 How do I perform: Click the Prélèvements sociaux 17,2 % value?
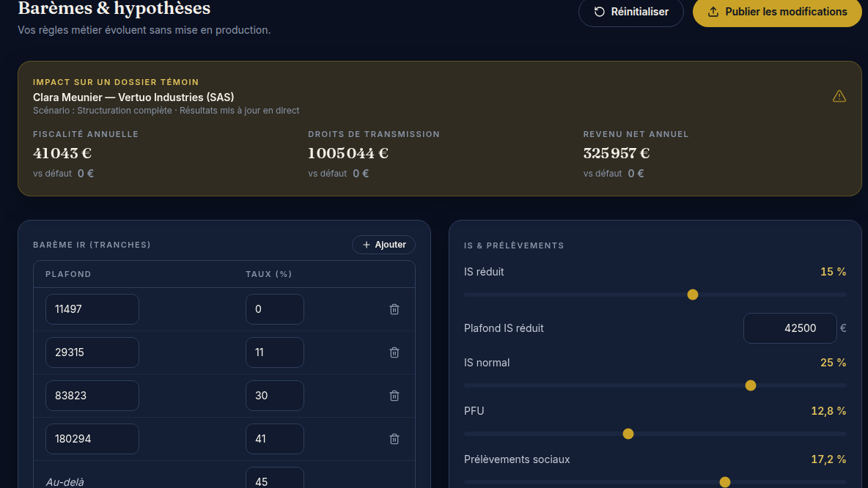click(x=828, y=459)
